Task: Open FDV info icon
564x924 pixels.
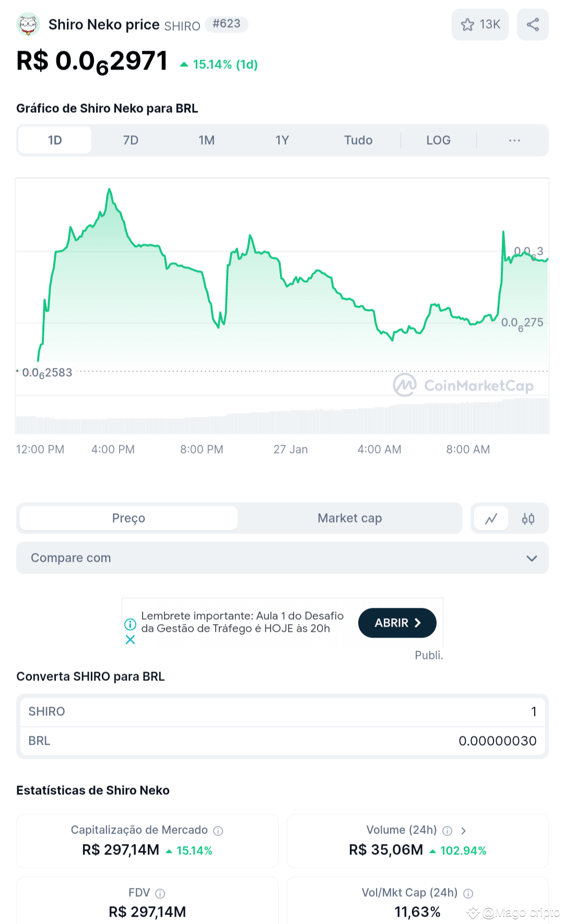Action: 160,893
